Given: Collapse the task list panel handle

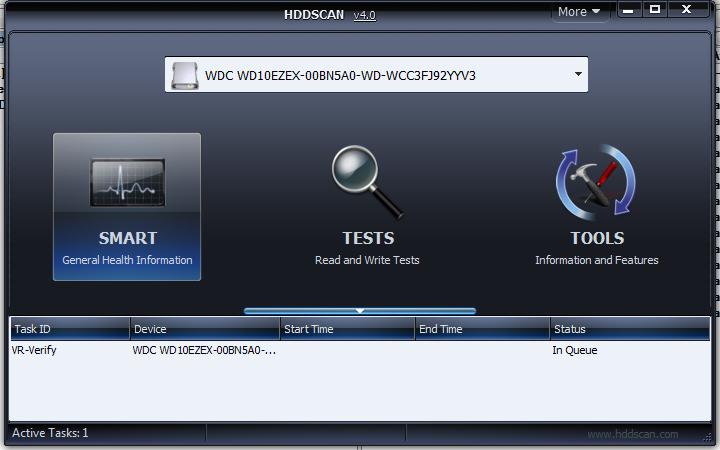Looking at the screenshot, I should click(x=360, y=311).
